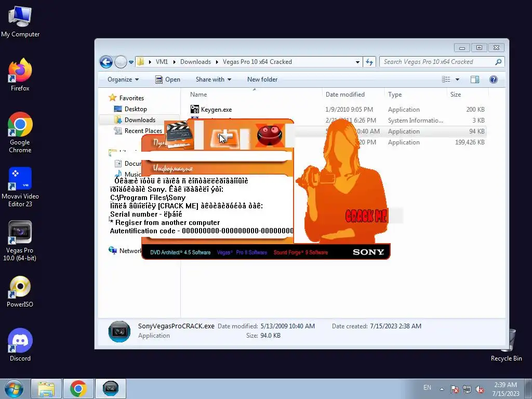
Task: Click New folder in the toolbar
Action: 262,79
